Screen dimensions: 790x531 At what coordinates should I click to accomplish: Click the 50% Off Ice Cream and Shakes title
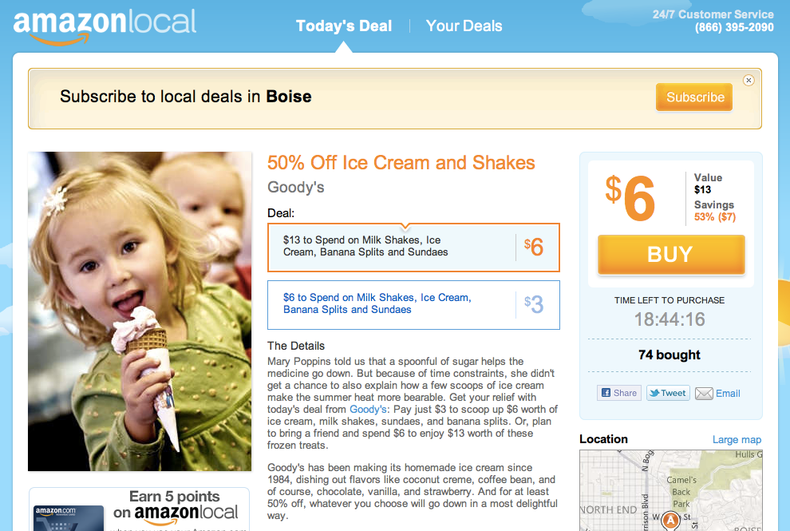401,163
